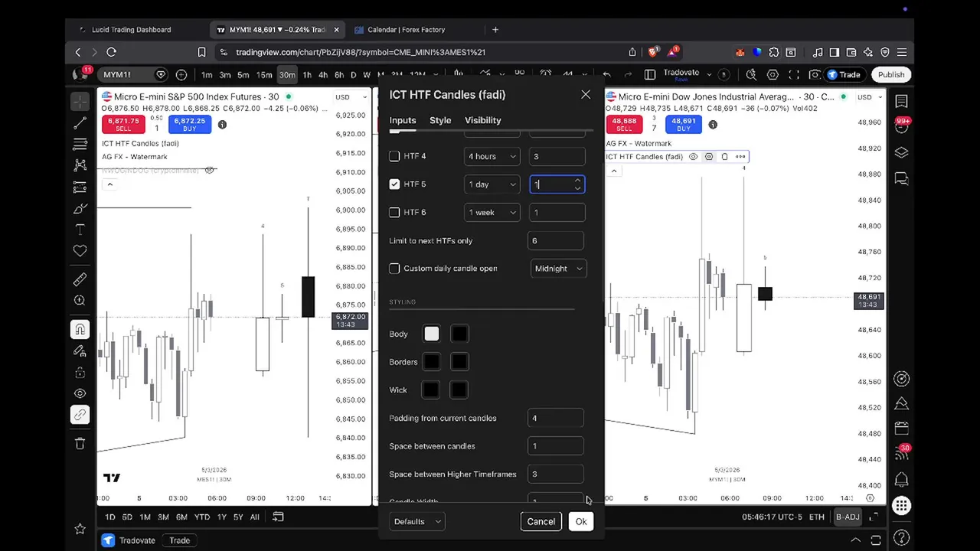Uncheck the HTF 5 checkbox
The height and width of the screenshot is (551, 980).
(x=394, y=184)
